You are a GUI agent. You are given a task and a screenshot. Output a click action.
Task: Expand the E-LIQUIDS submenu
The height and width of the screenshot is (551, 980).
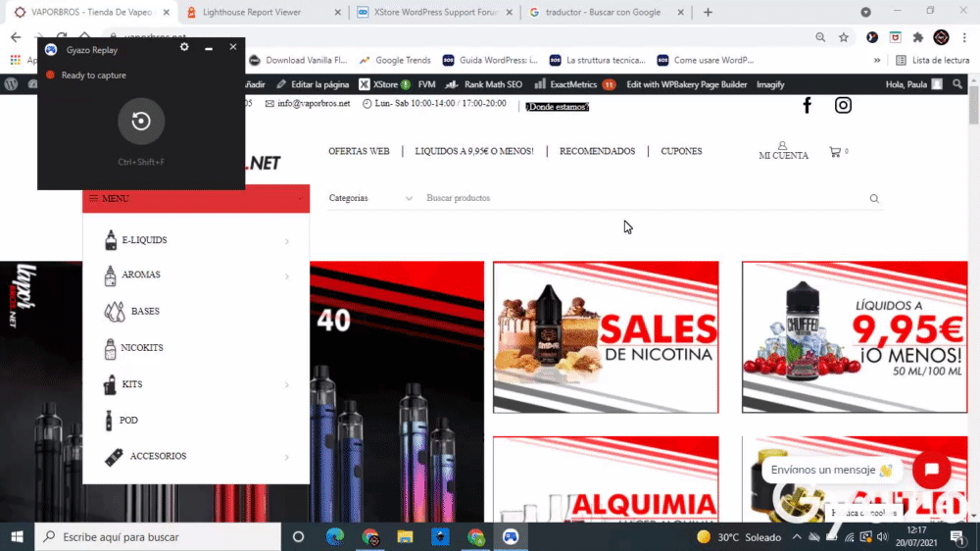(287, 241)
